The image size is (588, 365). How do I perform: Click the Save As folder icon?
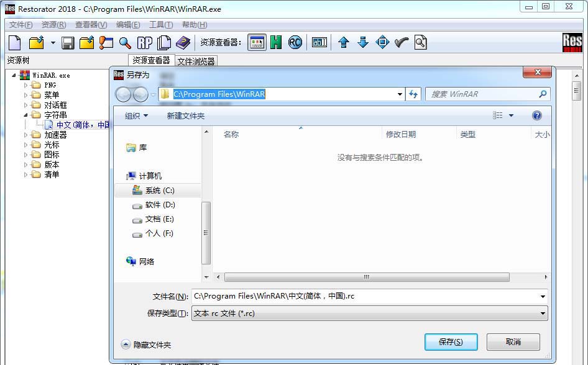coord(86,42)
